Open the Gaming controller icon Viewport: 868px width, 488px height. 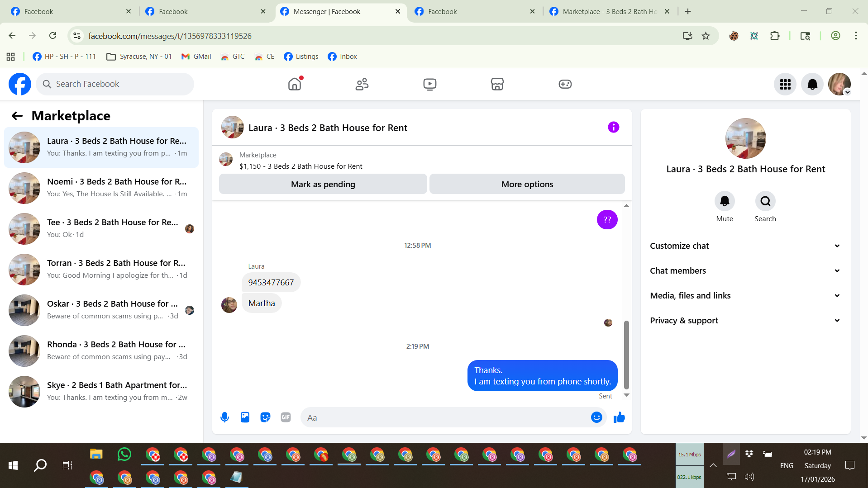(x=565, y=84)
